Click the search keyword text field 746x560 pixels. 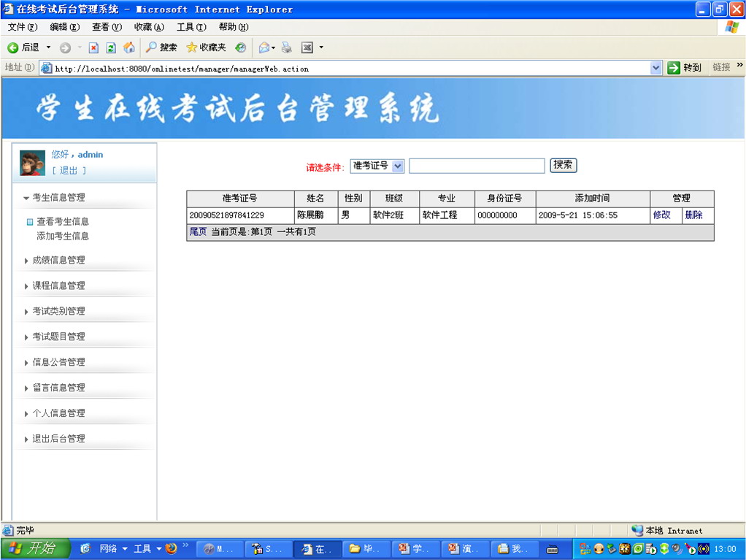[477, 166]
